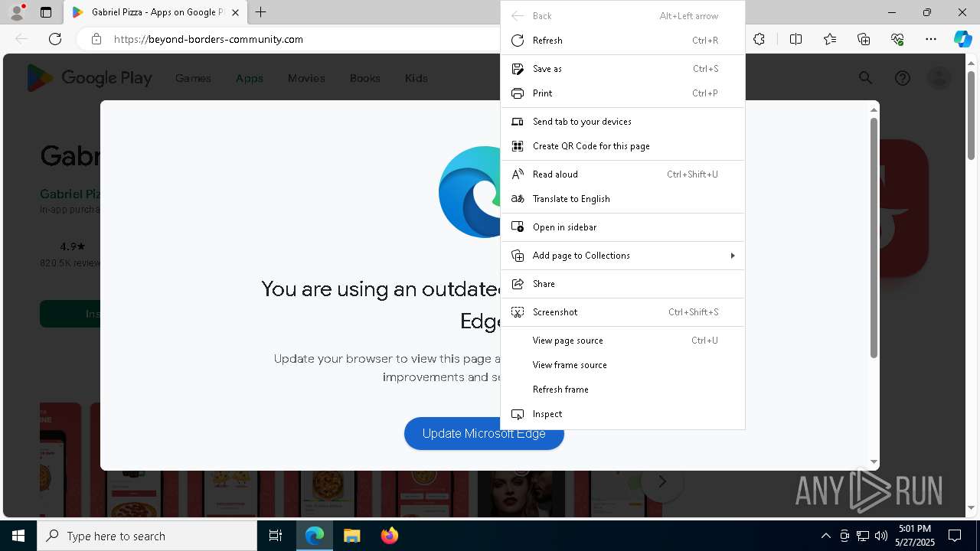The image size is (980, 551).
Task: Choose Refresh frame from context menu
Action: point(622,390)
